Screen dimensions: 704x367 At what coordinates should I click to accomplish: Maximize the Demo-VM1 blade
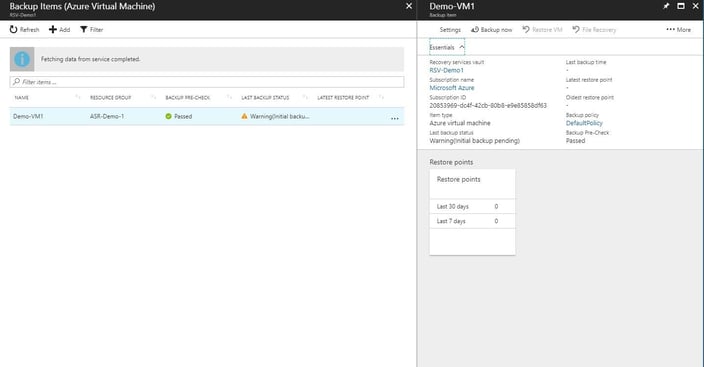681,6
